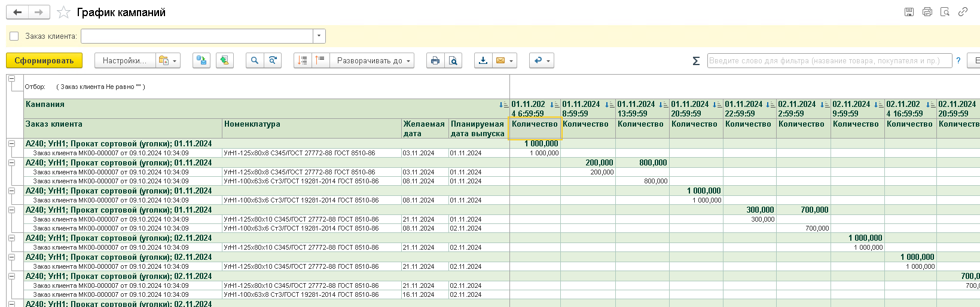The height and width of the screenshot is (307, 980).
Task: Enable the Заказ клиента filter checkbox
Action: click(x=14, y=36)
